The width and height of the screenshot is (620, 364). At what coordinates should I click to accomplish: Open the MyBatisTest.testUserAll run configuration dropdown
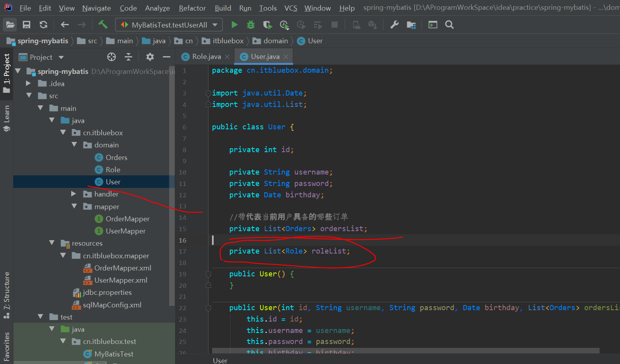pyautogui.click(x=169, y=25)
